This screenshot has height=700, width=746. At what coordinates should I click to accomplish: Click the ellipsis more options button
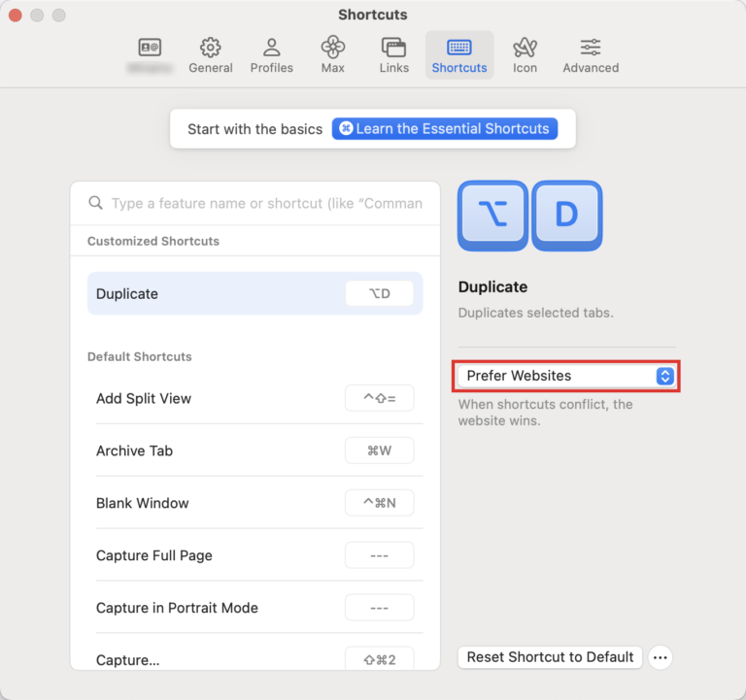(x=661, y=657)
